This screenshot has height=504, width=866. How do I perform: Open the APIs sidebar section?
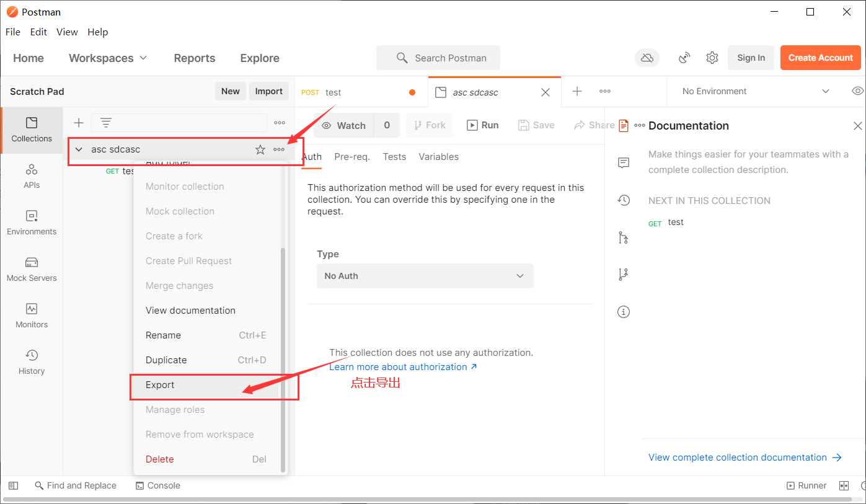(32, 177)
